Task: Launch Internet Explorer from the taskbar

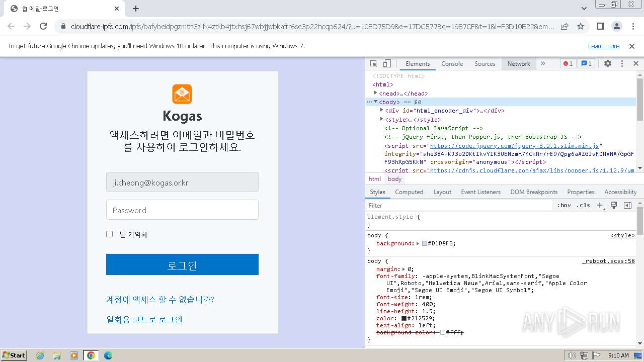Action: click(40, 355)
